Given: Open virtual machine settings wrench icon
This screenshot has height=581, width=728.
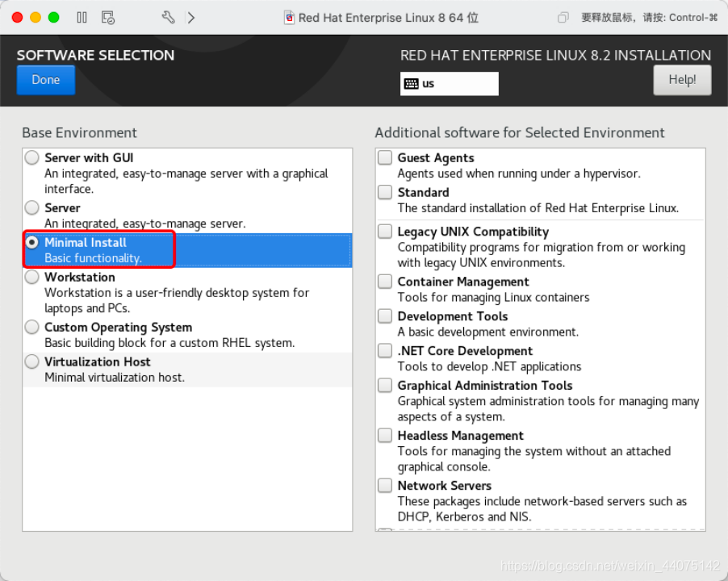Looking at the screenshot, I should (x=168, y=18).
